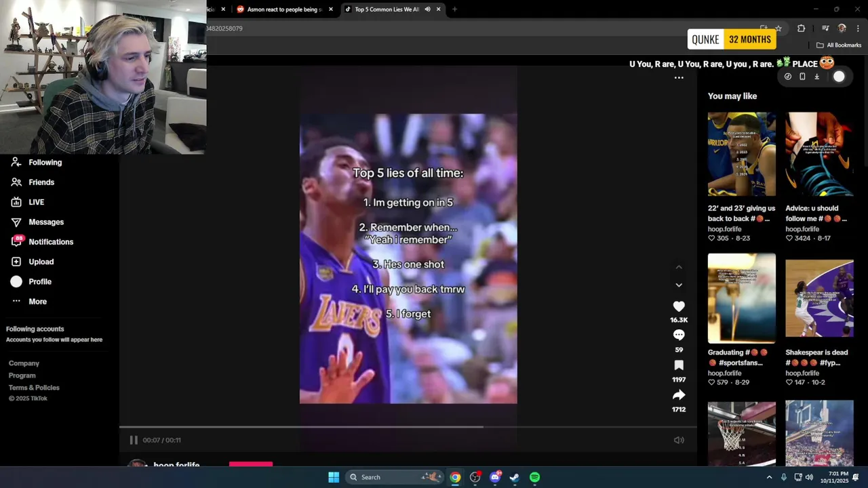Show hidden system tray icons
This screenshot has width=868, height=488.
point(769,477)
